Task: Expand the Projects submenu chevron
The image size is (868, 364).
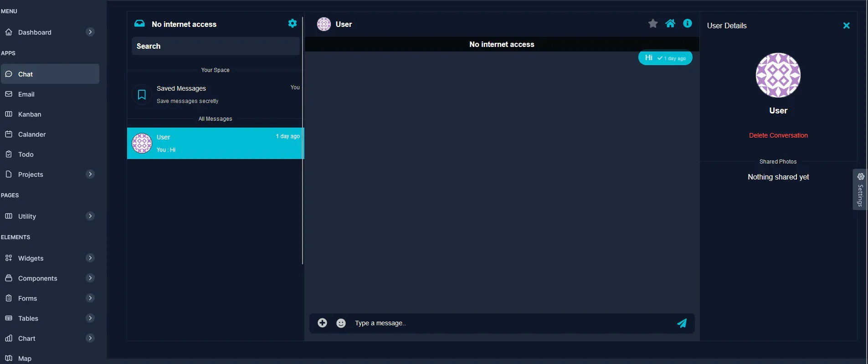Action: (x=90, y=174)
